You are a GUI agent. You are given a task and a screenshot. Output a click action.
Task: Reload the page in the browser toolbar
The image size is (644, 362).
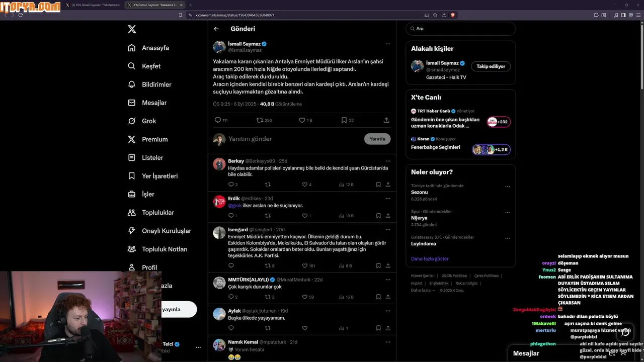(20, 15)
